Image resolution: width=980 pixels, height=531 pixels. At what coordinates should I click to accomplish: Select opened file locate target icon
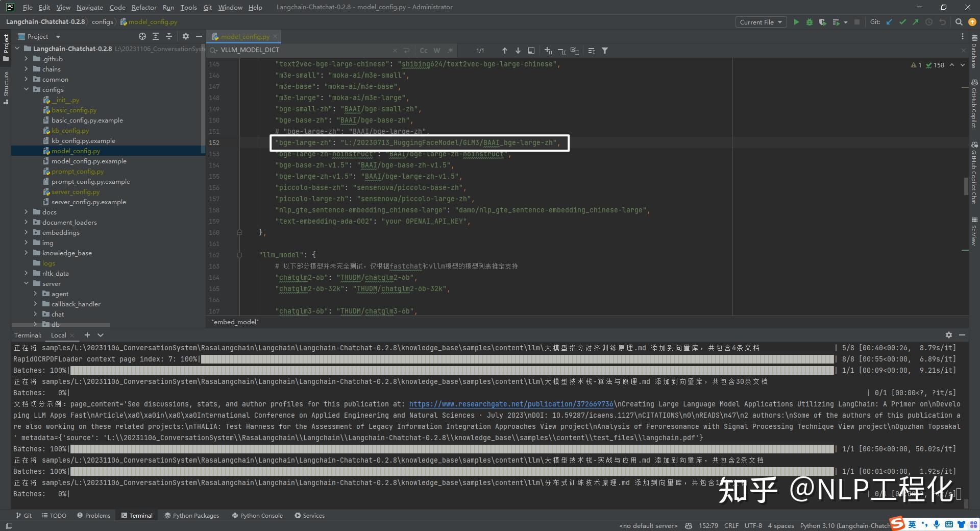[x=142, y=36]
